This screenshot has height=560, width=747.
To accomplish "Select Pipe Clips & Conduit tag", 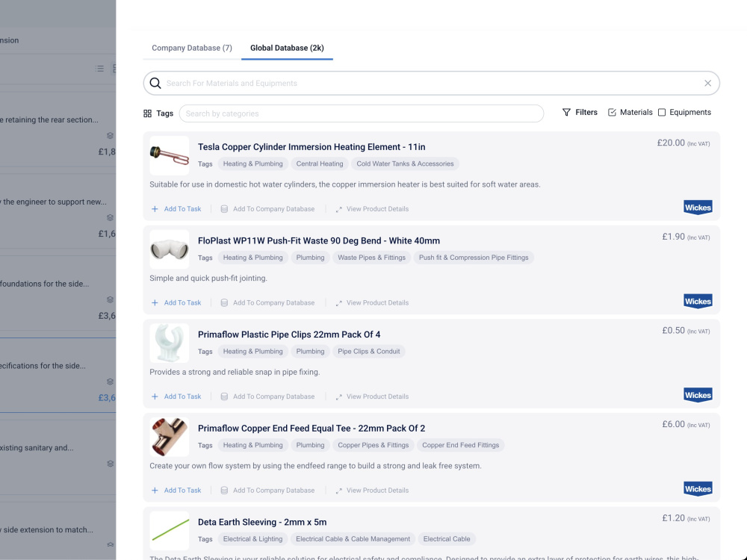I will [x=369, y=352].
